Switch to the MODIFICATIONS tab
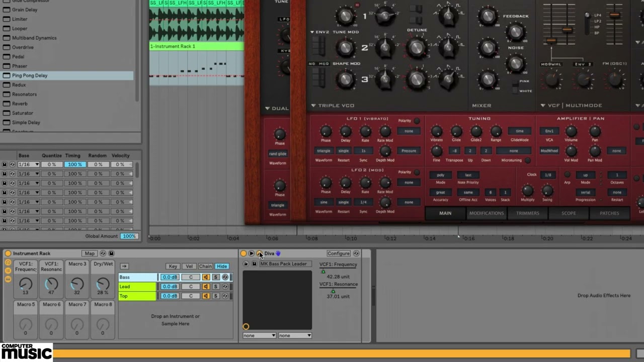 (x=487, y=213)
